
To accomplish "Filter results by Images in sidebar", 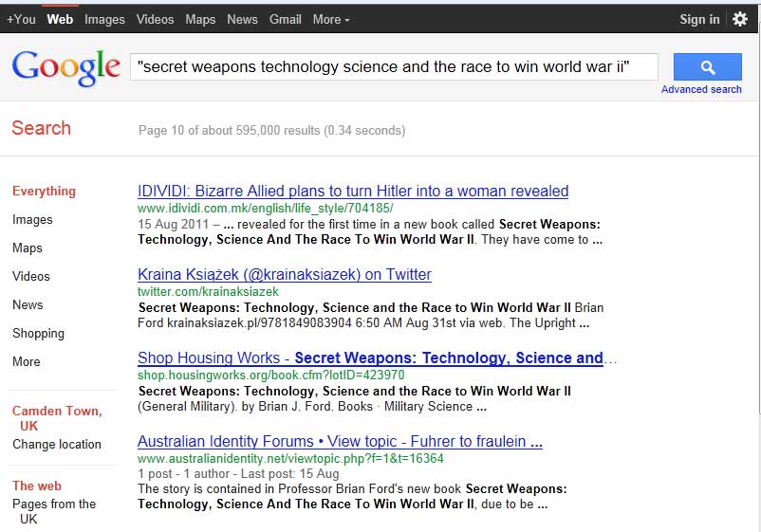I will point(32,220).
